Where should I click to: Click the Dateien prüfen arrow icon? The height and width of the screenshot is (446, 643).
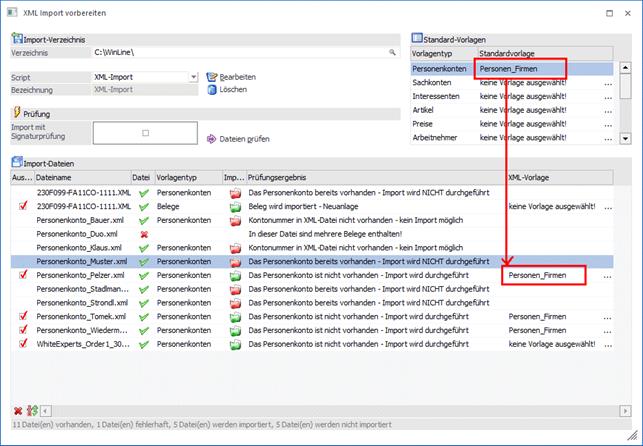tap(212, 139)
